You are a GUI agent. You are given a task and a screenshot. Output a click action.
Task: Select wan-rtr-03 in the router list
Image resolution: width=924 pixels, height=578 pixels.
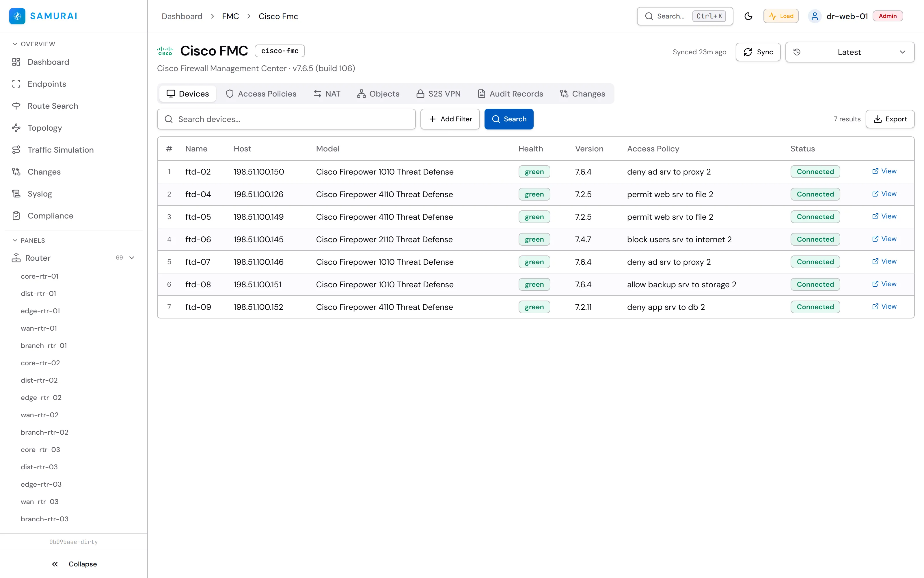pos(40,501)
